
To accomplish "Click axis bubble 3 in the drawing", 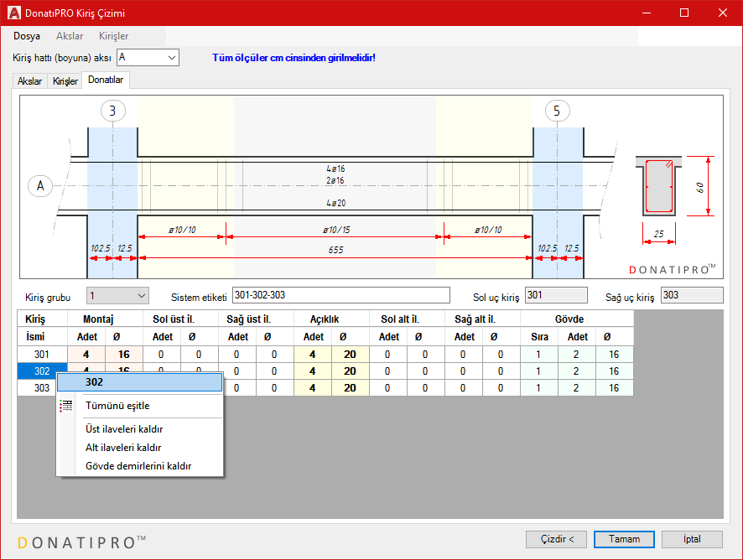I will tap(112, 111).
